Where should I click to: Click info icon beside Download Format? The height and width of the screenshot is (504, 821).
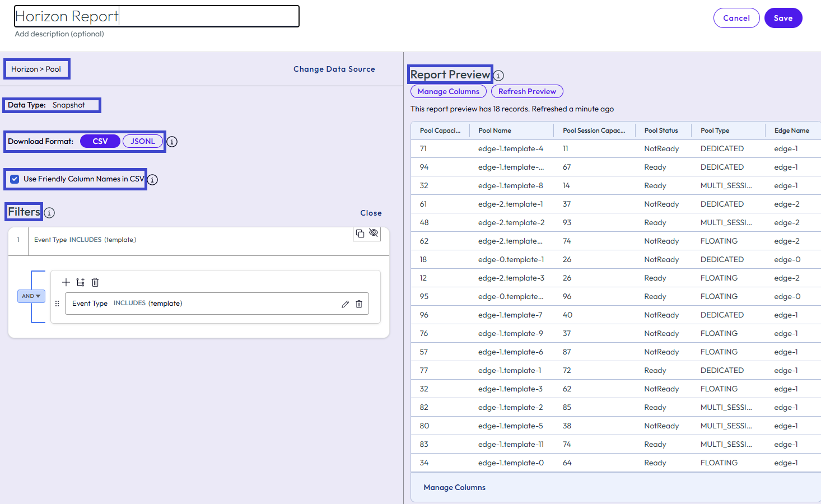pyautogui.click(x=172, y=142)
